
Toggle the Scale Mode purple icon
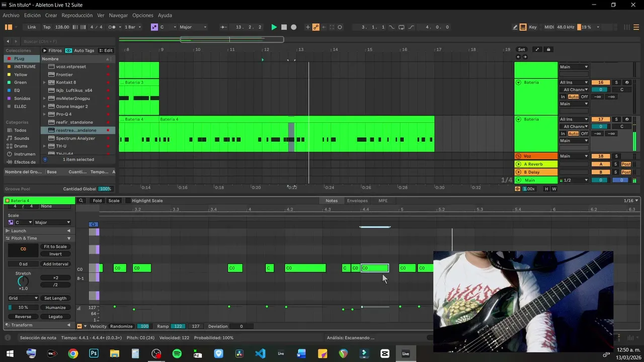(154, 27)
